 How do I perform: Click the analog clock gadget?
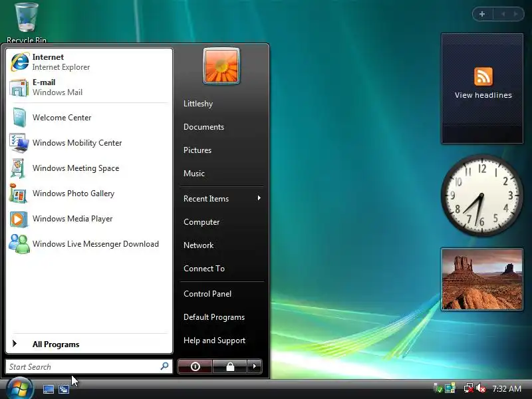(x=482, y=196)
